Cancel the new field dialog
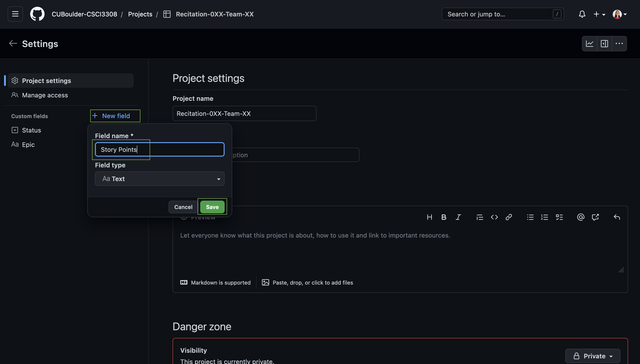This screenshot has height=364, width=640. [x=183, y=207]
